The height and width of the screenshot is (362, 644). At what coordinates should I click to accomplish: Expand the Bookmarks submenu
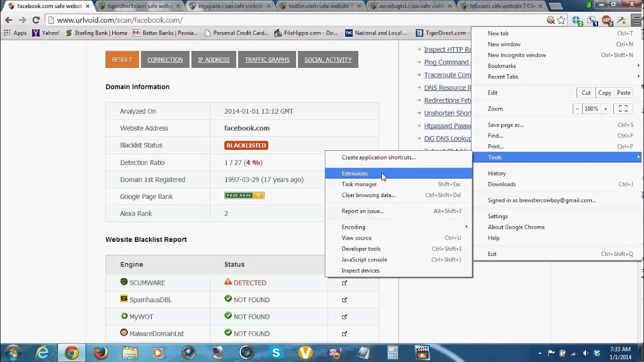557,66
